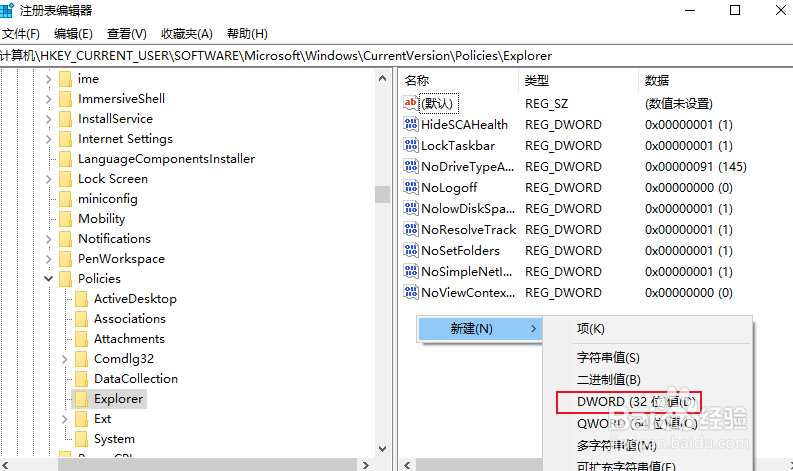This screenshot has width=793, height=471.
Task: Click the 0x00000091 (145) data value
Action: tap(695, 166)
